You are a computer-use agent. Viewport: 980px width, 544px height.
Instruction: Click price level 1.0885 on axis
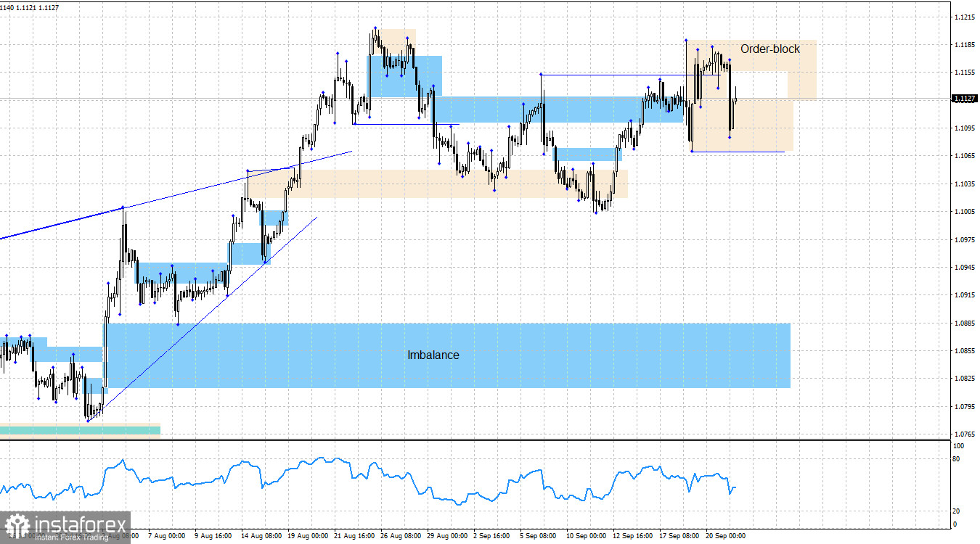coord(965,323)
